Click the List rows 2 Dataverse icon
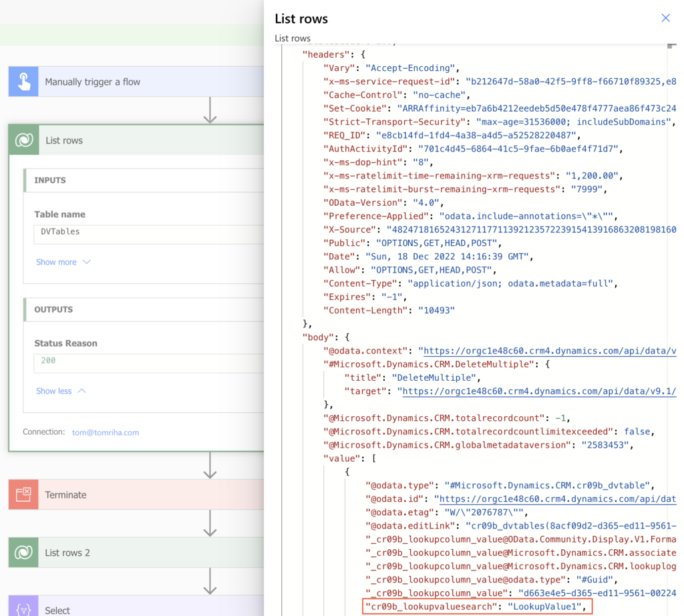Image resolution: width=684 pixels, height=616 pixels. [x=23, y=553]
